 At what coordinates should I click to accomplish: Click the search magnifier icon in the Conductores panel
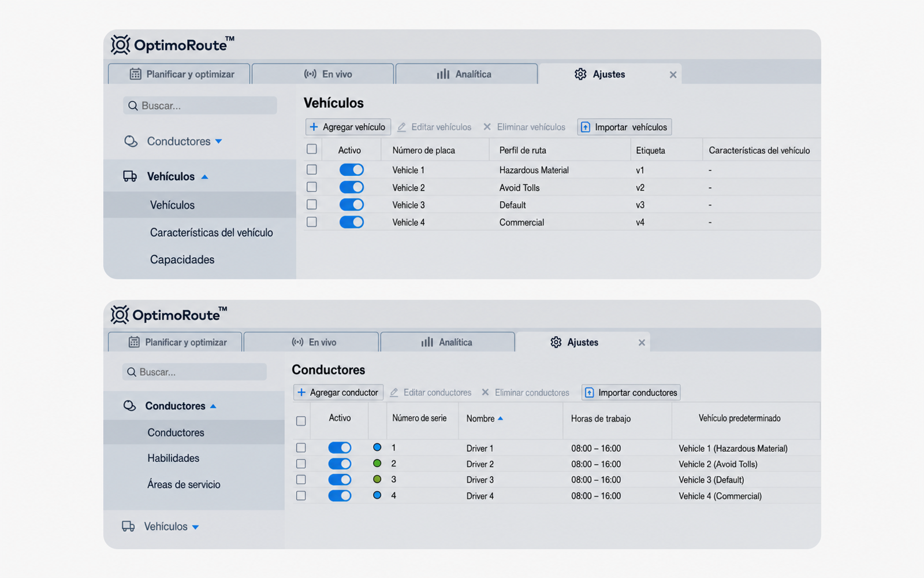click(x=132, y=372)
